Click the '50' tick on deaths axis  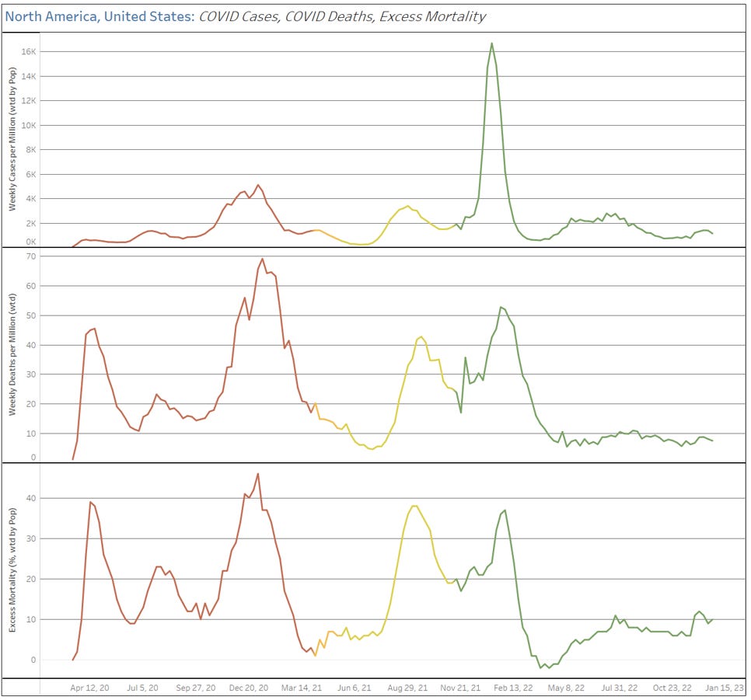pos(31,315)
